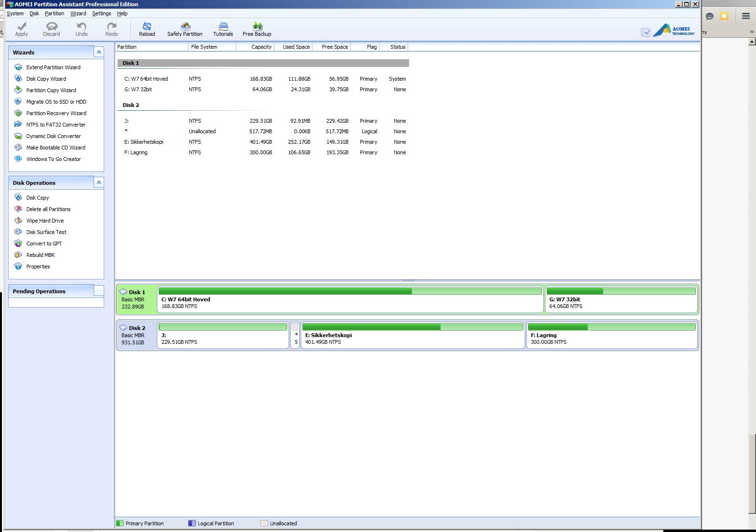This screenshot has width=756, height=532.
Task: Open the Wizard menu
Action: 78,13
